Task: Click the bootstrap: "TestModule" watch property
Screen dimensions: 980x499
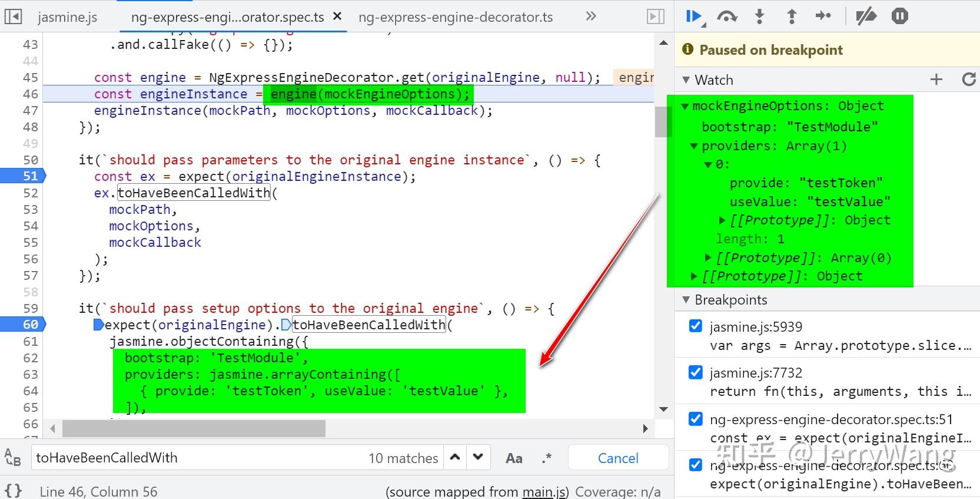Action: 789,127
